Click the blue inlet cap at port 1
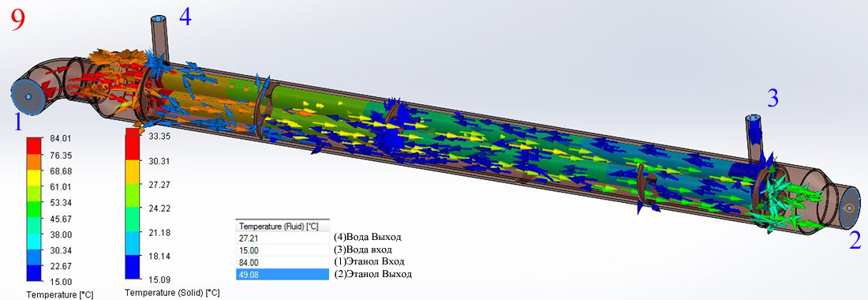This screenshot has width=868, height=300. click(28, 96)
